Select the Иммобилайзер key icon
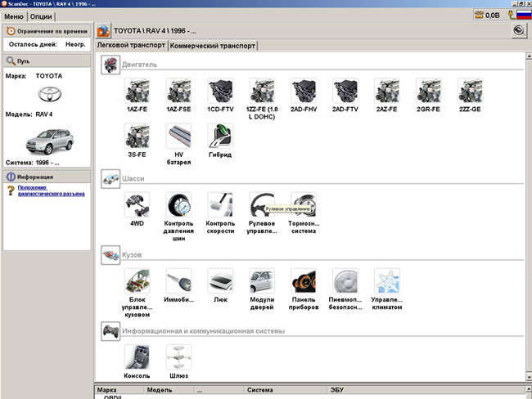The image size is (532, 399). tap(178, 281)
